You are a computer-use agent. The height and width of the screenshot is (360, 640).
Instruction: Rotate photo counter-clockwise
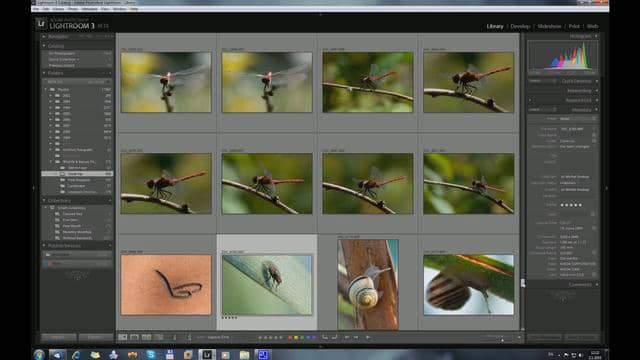coord(324,337)
